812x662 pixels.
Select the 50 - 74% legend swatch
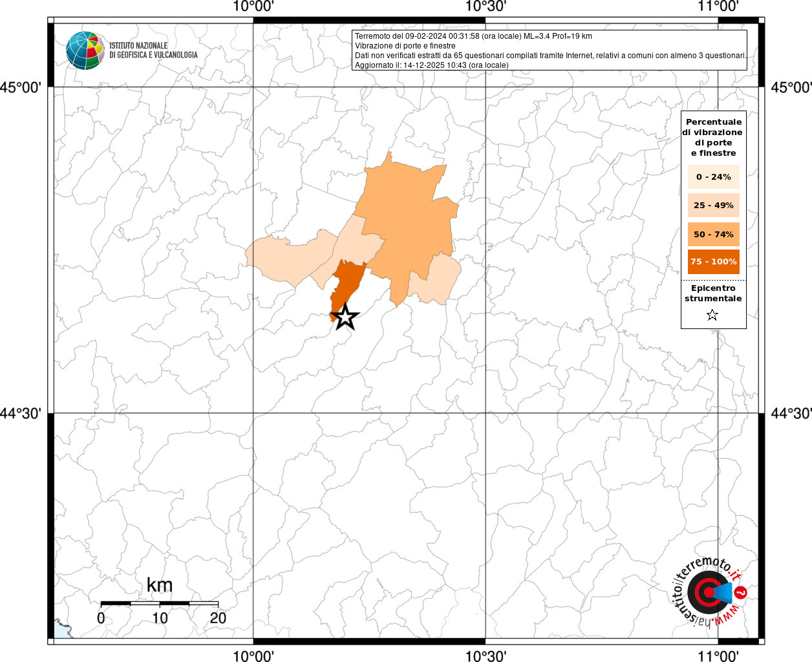point(714,234)
